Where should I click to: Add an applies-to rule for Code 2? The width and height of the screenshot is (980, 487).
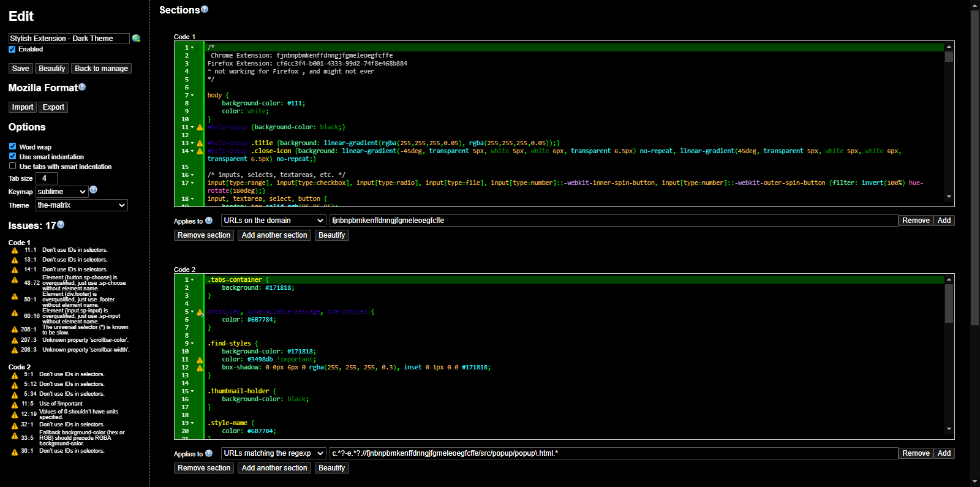coord(944,453)
